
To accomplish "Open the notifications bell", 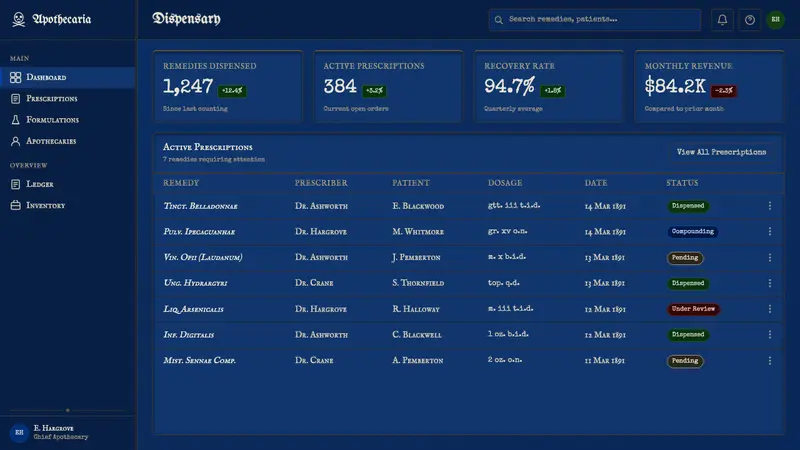I will [x=722, y=20].
